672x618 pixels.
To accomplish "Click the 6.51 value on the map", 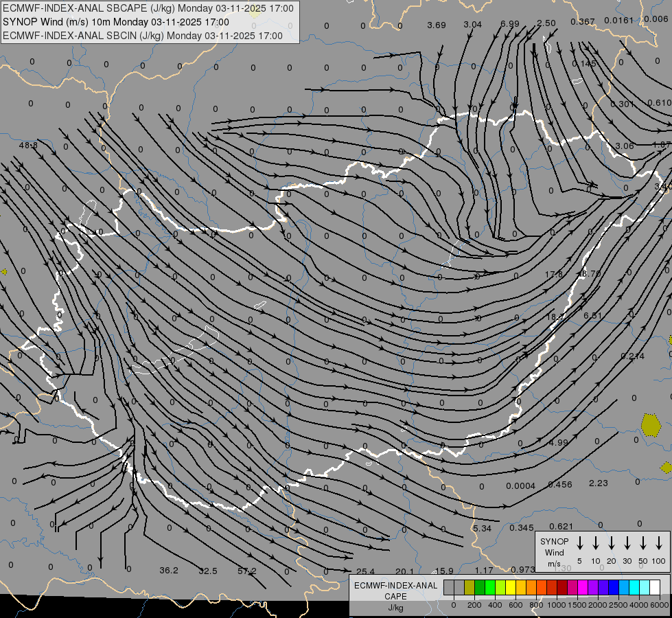I will point(592,316).
